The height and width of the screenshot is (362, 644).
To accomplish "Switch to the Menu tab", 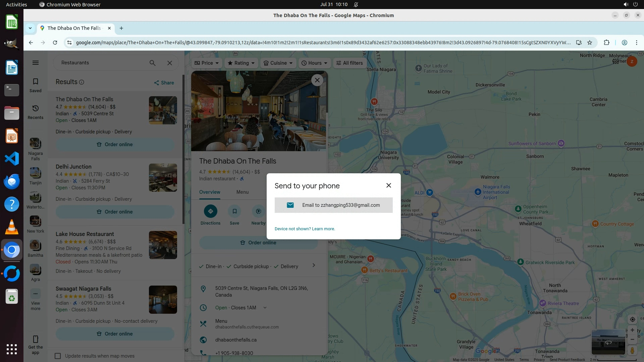I will tap(242, 192).
